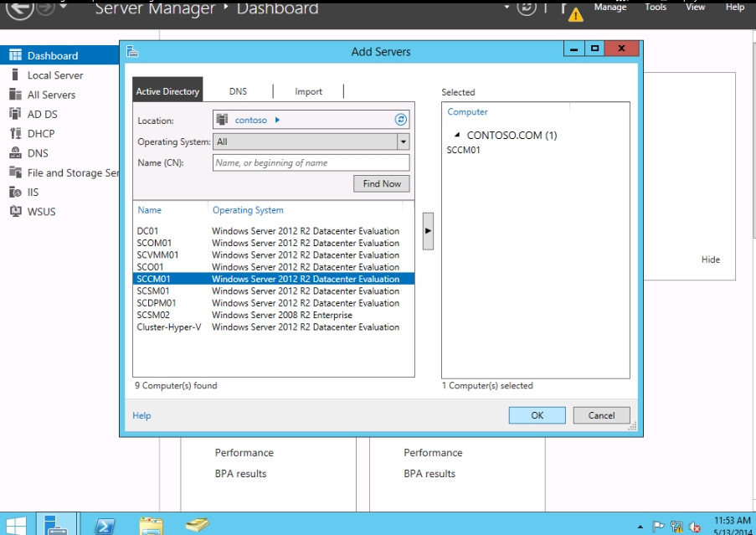The image size is (756, 535).
Task: Open DHCP role in the sidebar
Action: (x=41, y=133)
